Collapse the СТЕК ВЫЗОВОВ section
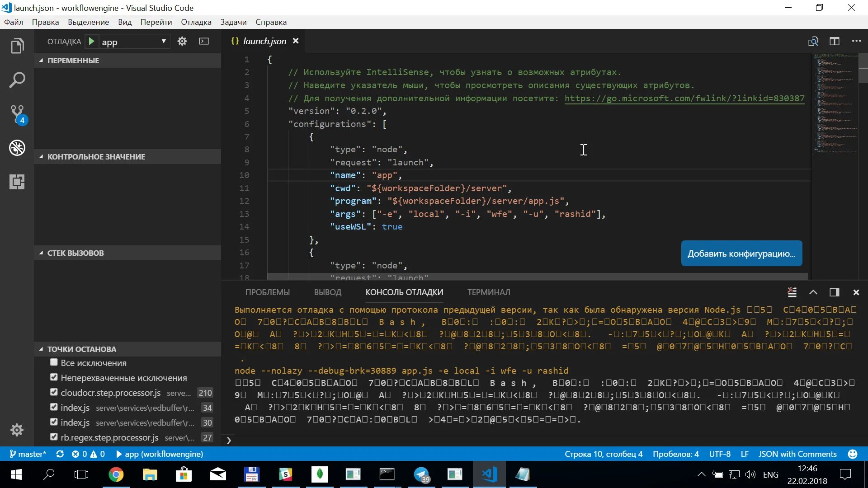Screen dimensions: 868x488 click(x=75, y=253)
